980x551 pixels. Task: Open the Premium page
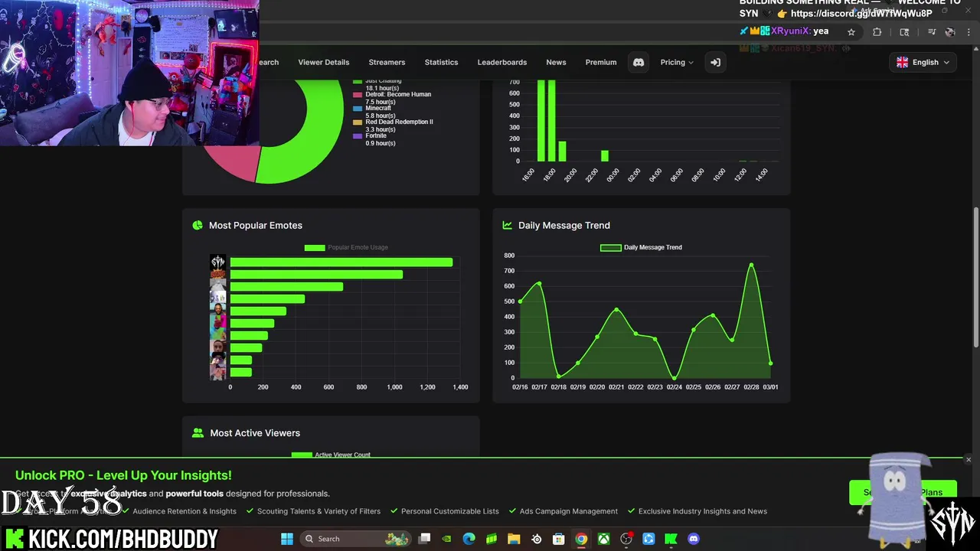tap(601, 62)
